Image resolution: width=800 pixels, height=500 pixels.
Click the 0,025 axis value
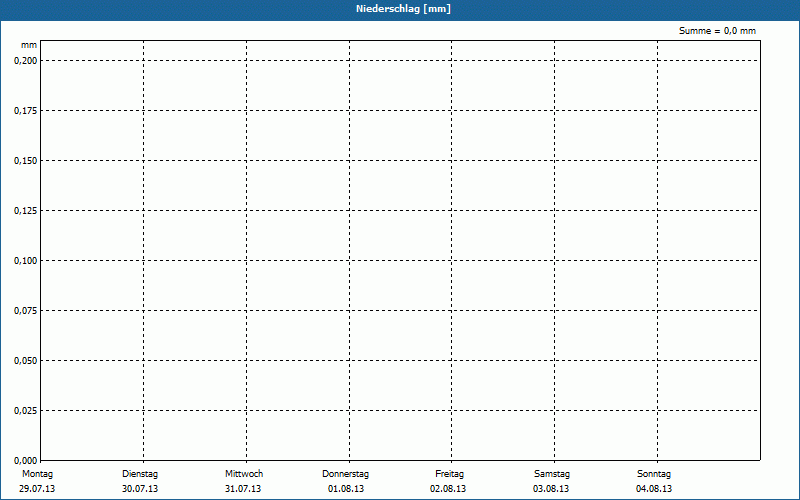pos(26,411)
